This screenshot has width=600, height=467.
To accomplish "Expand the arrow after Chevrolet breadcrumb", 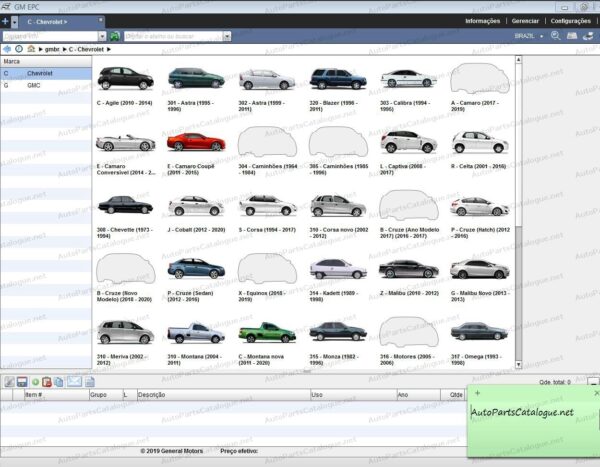I will (109, 49).
